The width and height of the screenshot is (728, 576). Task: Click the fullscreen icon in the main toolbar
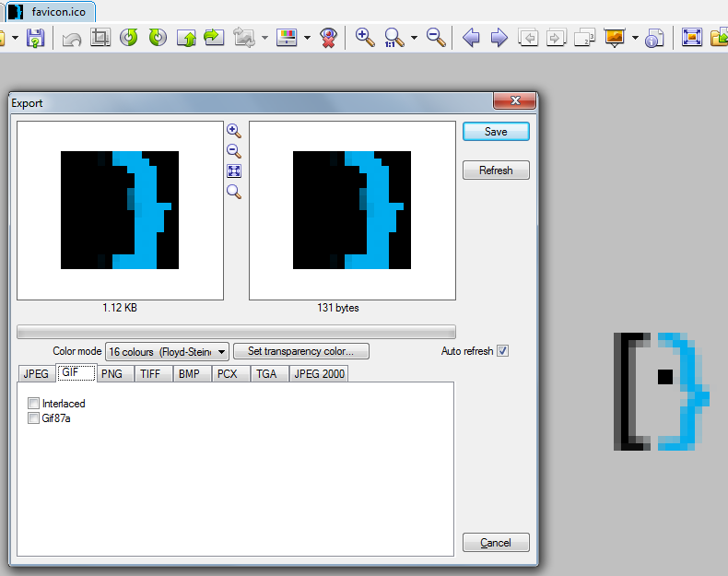[692, 38]
